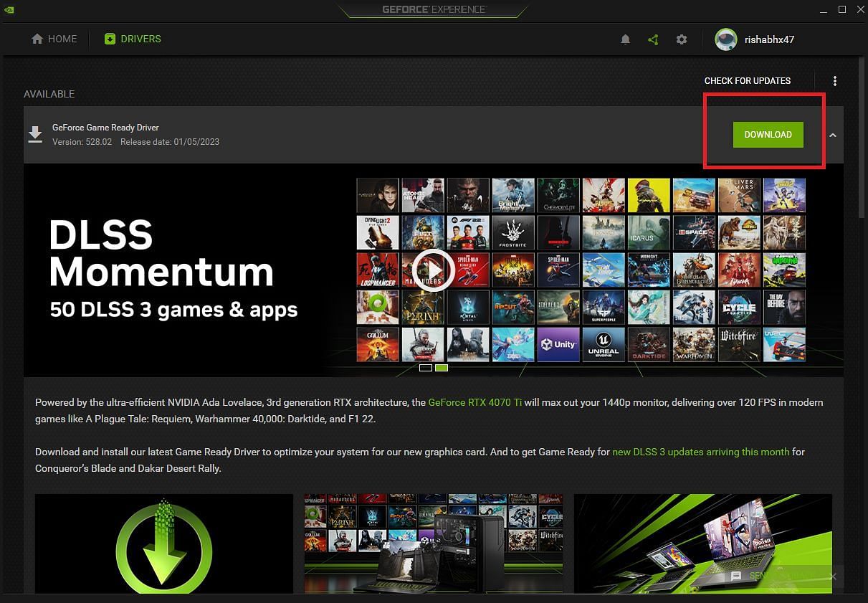The height and width of the screenshot is (603, 868).
Task: Select the first banner carousel indicator
Action: (x=426, y=368)
